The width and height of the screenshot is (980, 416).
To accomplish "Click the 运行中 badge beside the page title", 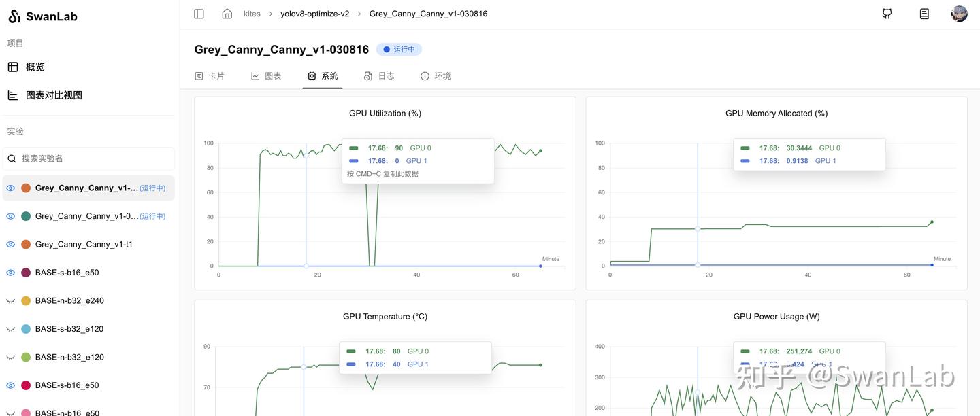I will [x=399, y=50].
